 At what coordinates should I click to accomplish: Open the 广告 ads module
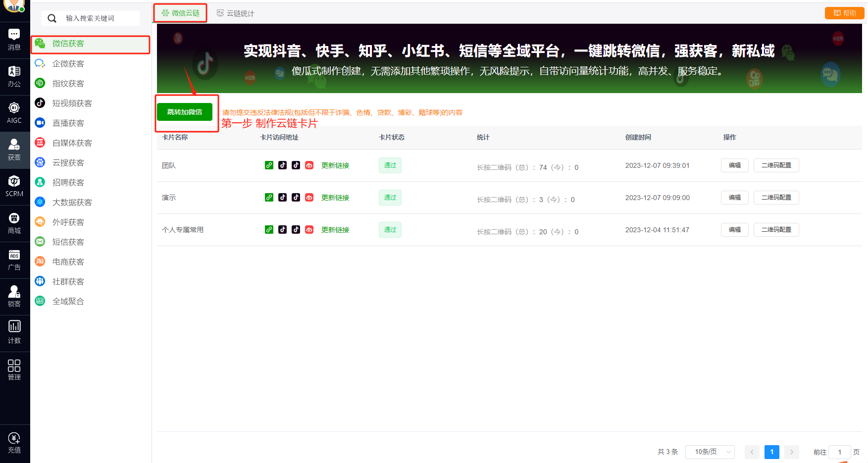pyautogui.click(x=14, y=260)
